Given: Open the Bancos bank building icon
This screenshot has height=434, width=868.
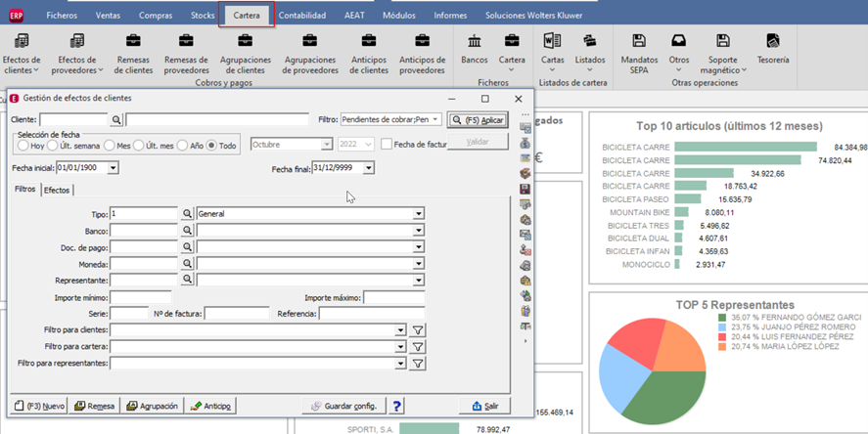Looking at the screenshot, I should click(x=475, y=40).
